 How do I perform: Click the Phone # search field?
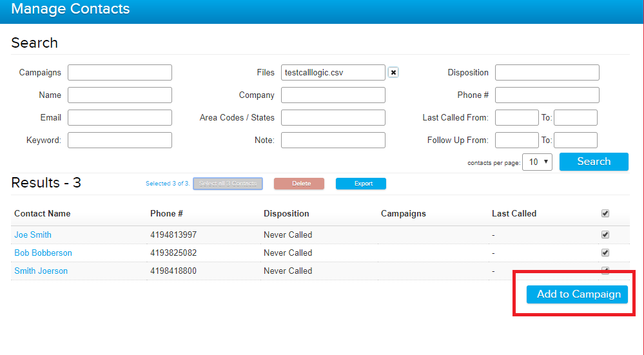coord(547,95)
